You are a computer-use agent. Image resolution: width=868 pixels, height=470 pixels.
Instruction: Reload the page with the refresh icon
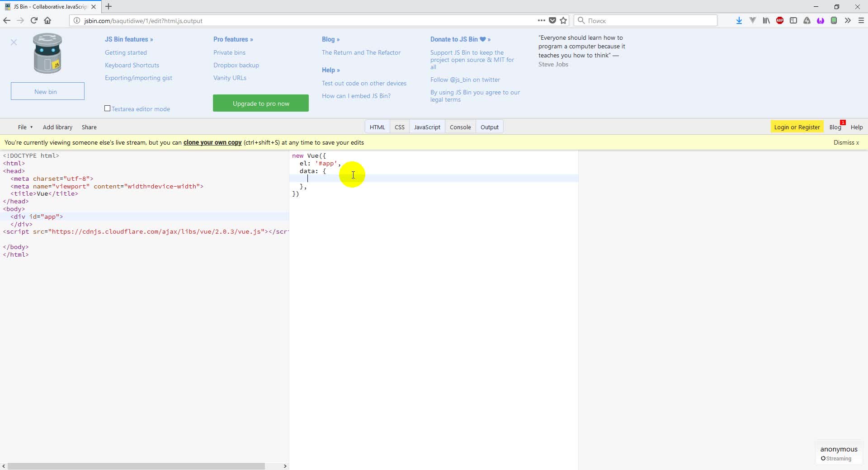tap(34, 20)
